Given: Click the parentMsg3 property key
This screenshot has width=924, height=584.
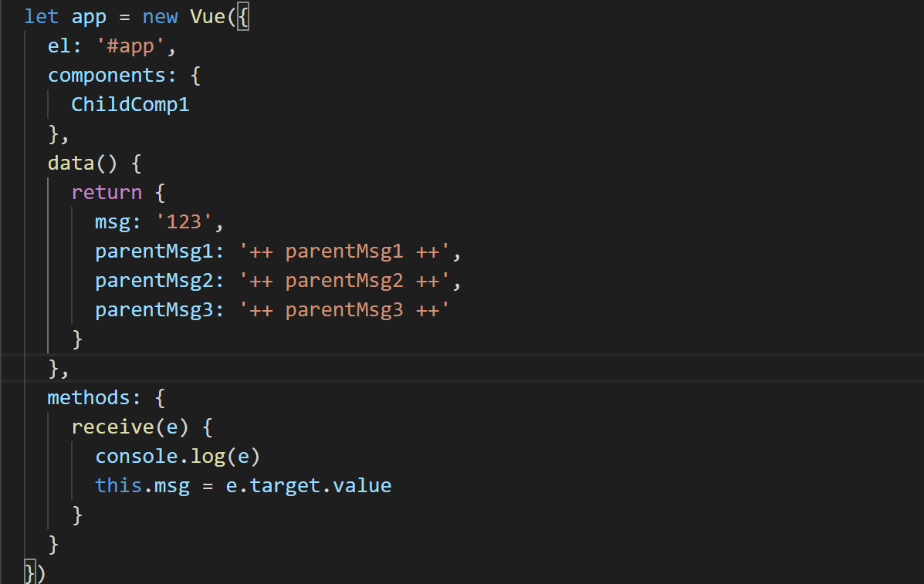Looking at the screenshot, I should 154,309.
